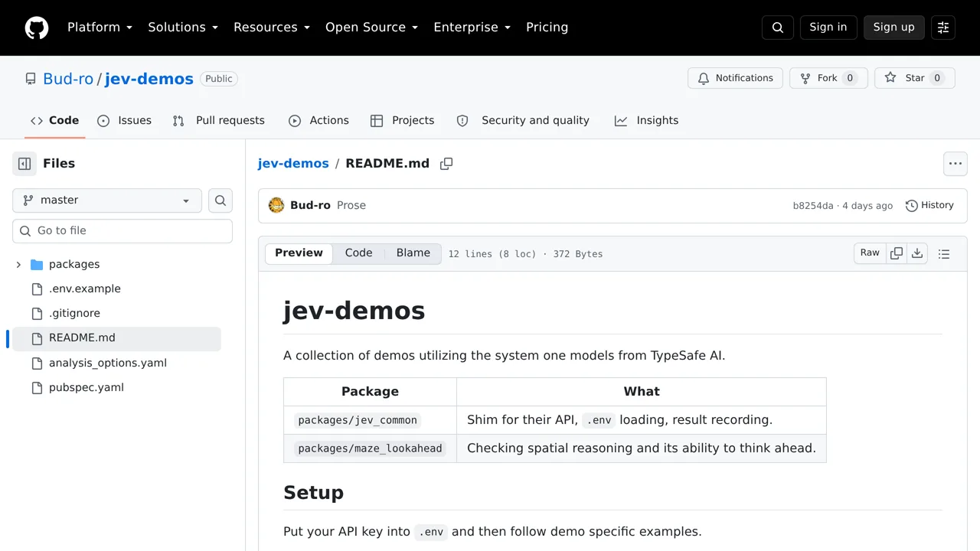This screenshot has width=980, height=551.
Task: Fork the jev-demos repository
Action: (x=828, y=78)
